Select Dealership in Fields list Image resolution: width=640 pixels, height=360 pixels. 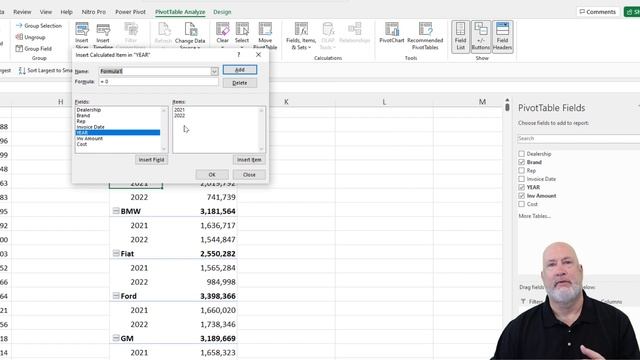tap(89, 110)
